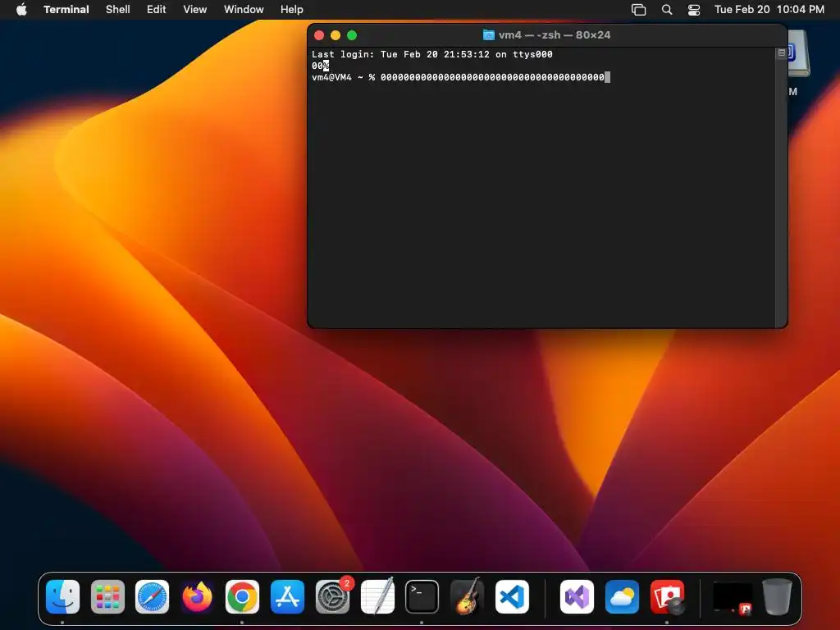Launch Safari from the Dock
The height and width of the screenshot is (630, 840).
point(152,597)
